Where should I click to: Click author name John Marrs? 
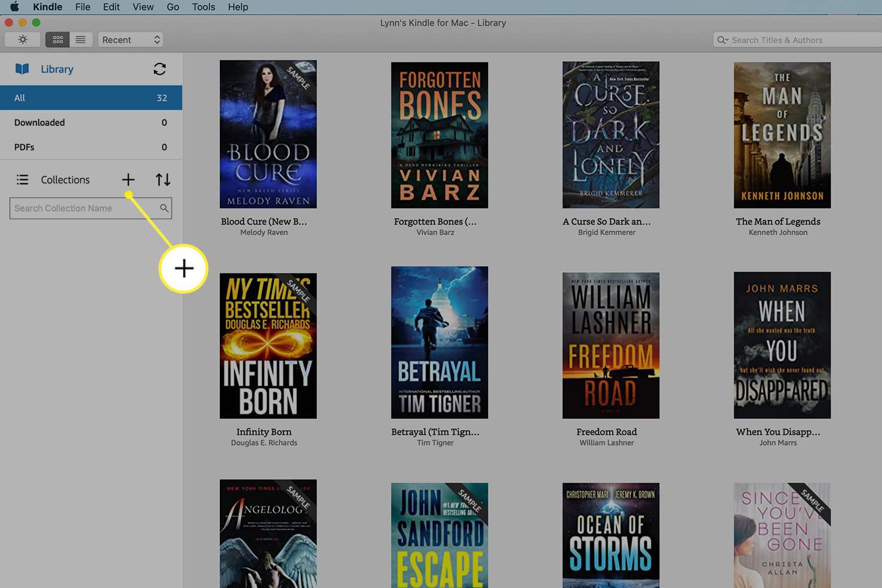pyautogui.click(x=778, y=443)
